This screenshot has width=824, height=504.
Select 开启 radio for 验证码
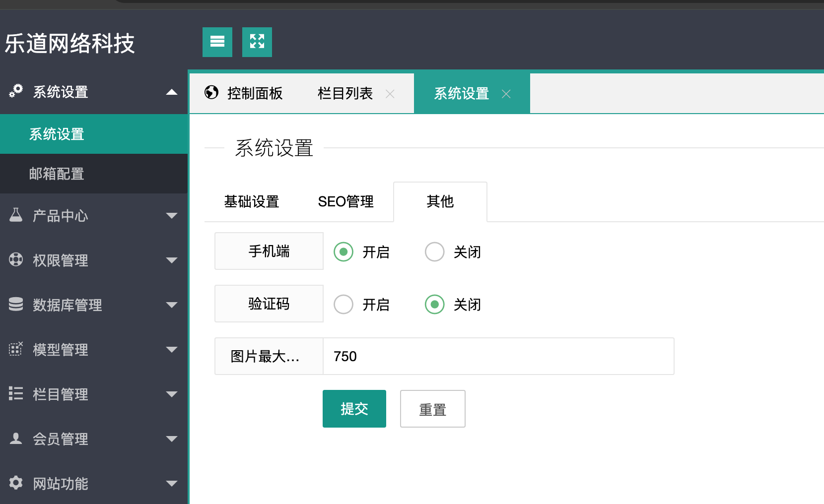343,304
